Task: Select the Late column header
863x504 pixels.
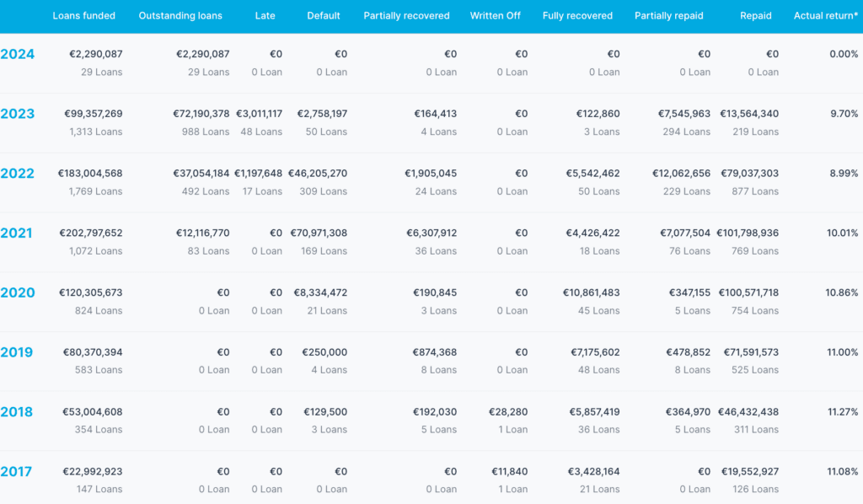Action: click(x=265, y=16)
